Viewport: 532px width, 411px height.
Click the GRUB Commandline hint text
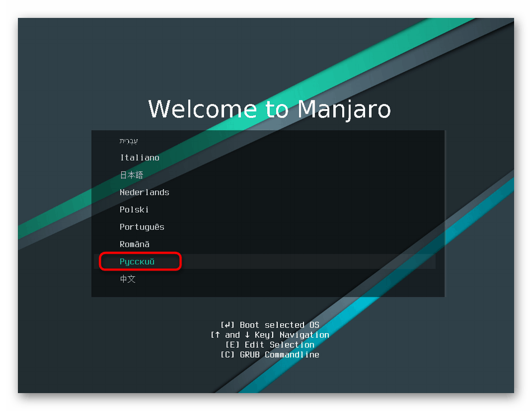(x=270, y=354)
